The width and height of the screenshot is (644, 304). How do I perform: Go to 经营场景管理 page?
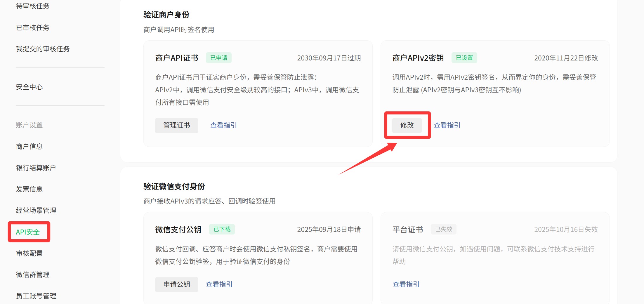coord(36,211)
